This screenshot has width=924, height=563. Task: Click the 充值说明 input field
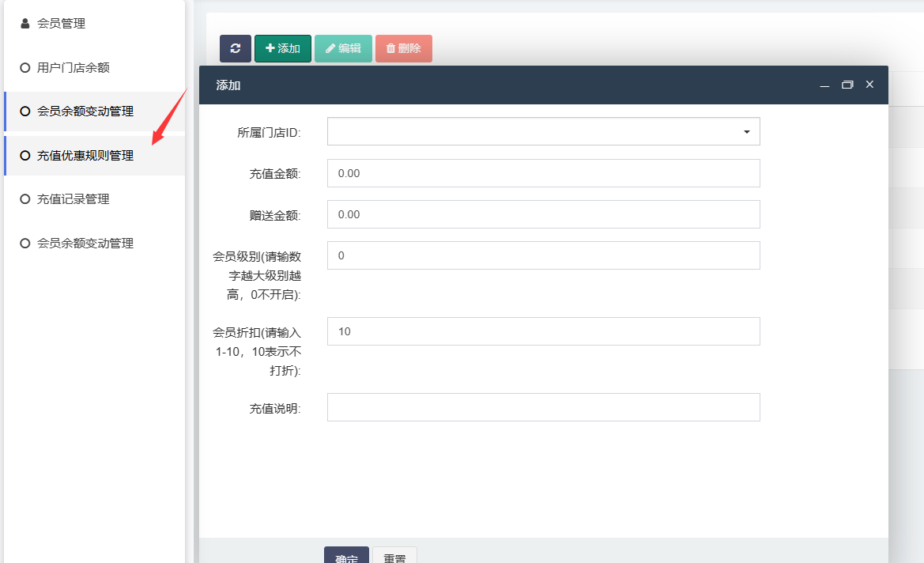click(x=543, y=407)
